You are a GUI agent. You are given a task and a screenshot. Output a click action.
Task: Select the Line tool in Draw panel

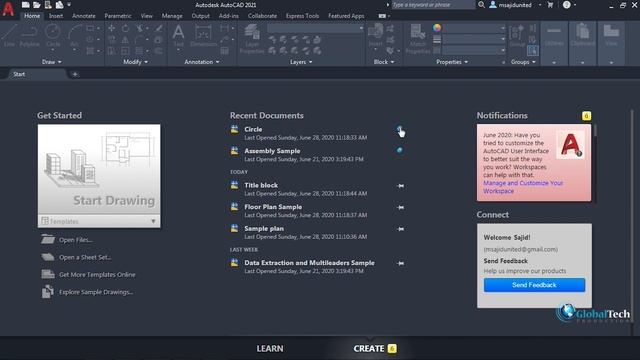[x=9, y=36]
